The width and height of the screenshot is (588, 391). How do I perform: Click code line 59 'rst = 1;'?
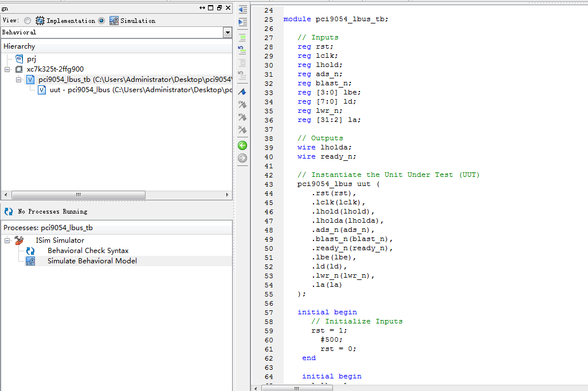(329, 330)
